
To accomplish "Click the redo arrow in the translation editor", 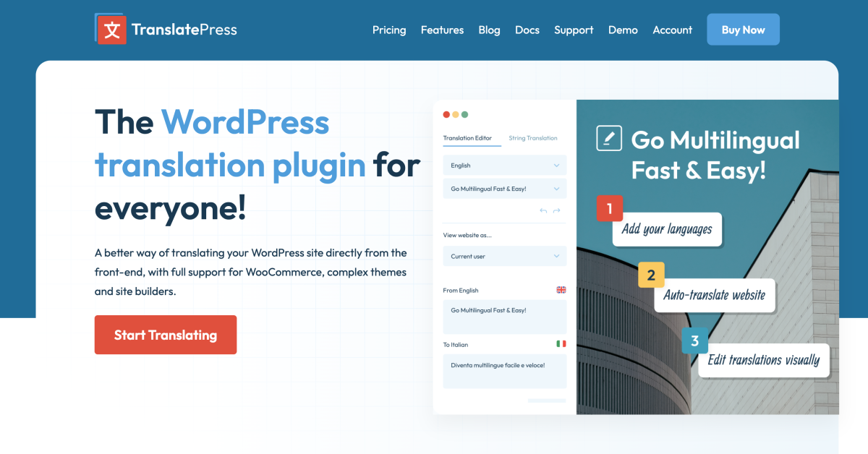I will 557,210.
